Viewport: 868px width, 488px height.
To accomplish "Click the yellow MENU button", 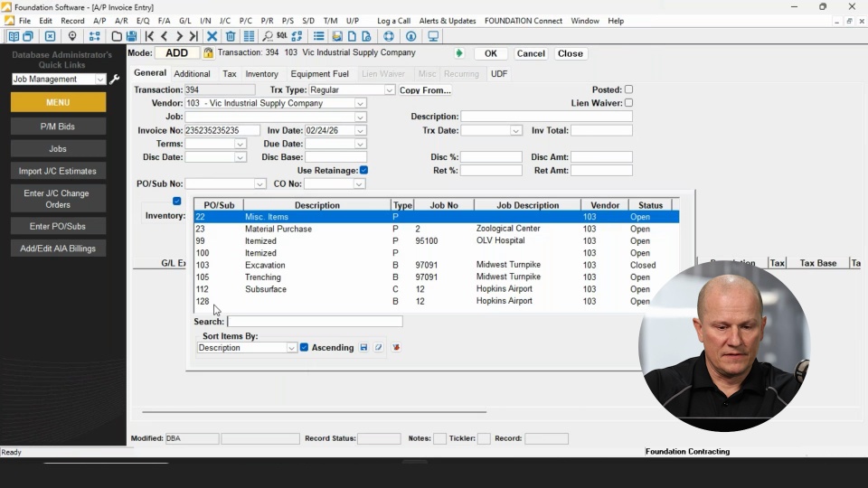I will [x=58, y=102].
